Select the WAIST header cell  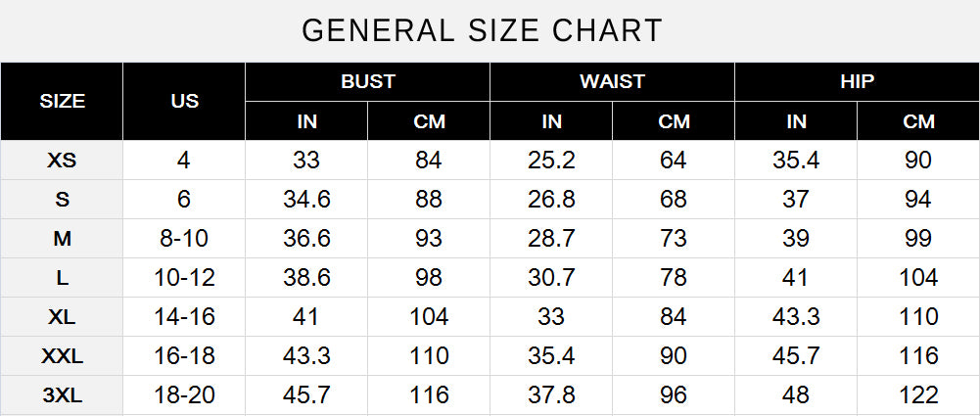(x=612, y=81)
